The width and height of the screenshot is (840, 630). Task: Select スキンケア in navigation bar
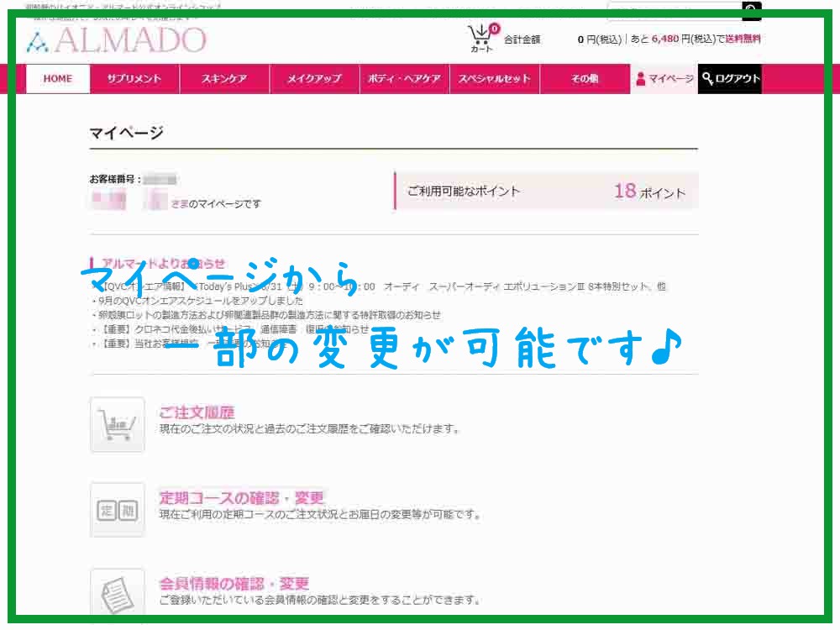pyautogui.click(x=224, y=79)
